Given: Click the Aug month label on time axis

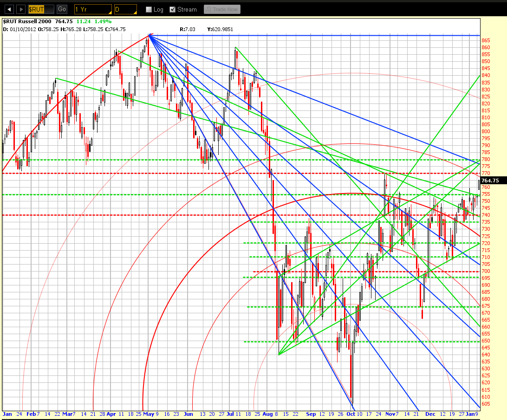Looking at the screenshot, I should click(x=268, y=414).
